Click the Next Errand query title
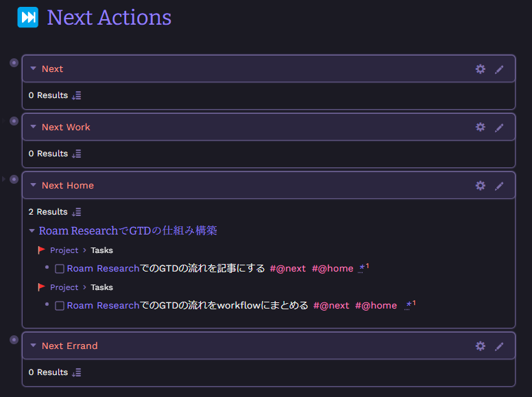This screenshot has height=397, width=532. [x=70, y=346]
